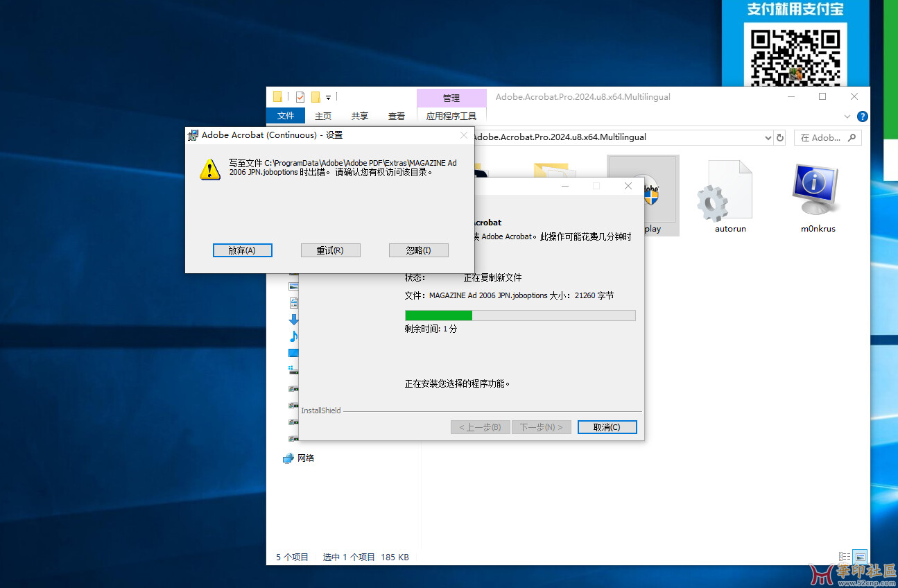
Task: Click the 重试(R) retry button
Action: [x=330, y=250]
